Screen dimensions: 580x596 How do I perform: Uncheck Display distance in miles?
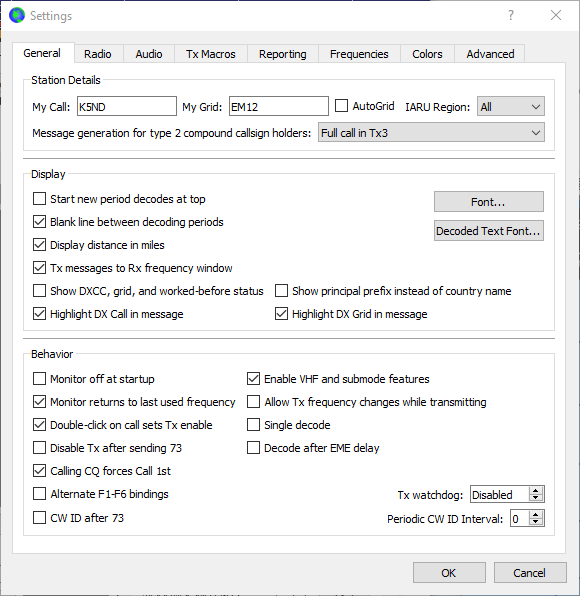point(40,244)
